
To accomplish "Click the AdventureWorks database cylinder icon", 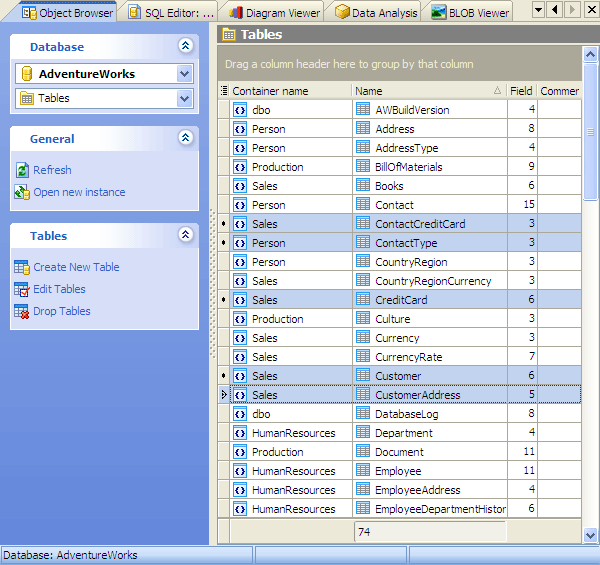I will tap(27, 74).
